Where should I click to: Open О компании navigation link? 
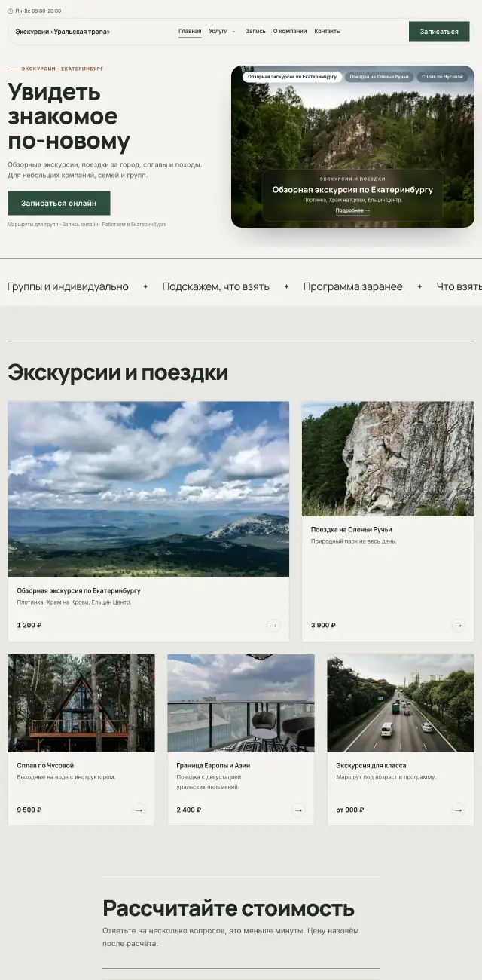(x=290, y=32)
